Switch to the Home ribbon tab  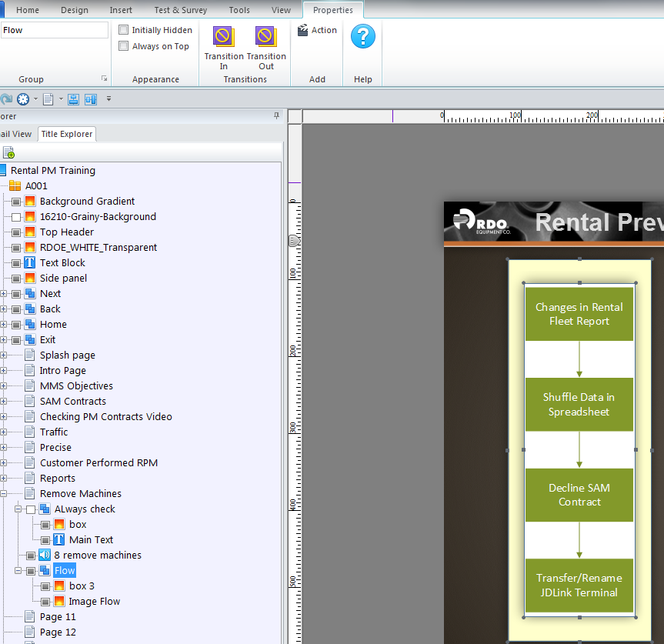(28, 10)
